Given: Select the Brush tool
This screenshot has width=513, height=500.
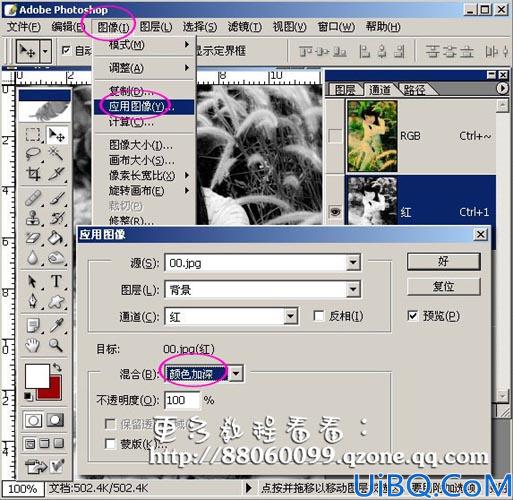Looking at the screenshot, I should pos(56,199).
